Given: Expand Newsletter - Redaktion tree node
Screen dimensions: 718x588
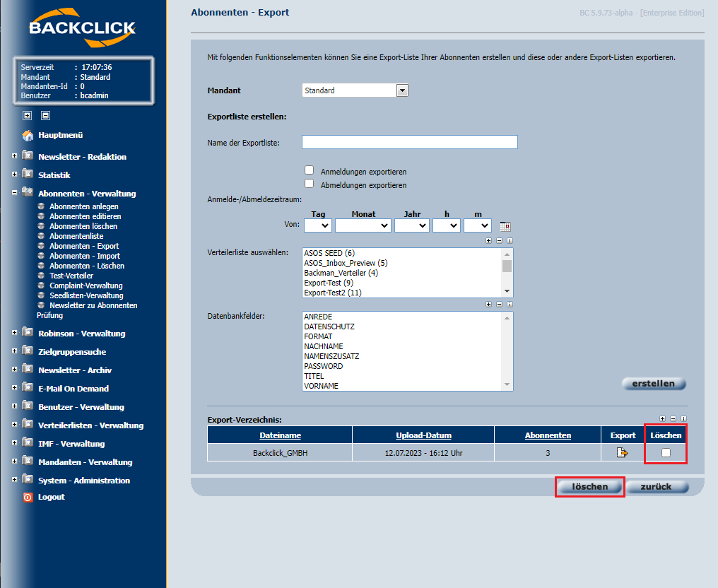Looking at the screenshot, I should pyautogui.click(x=15, y=156).
